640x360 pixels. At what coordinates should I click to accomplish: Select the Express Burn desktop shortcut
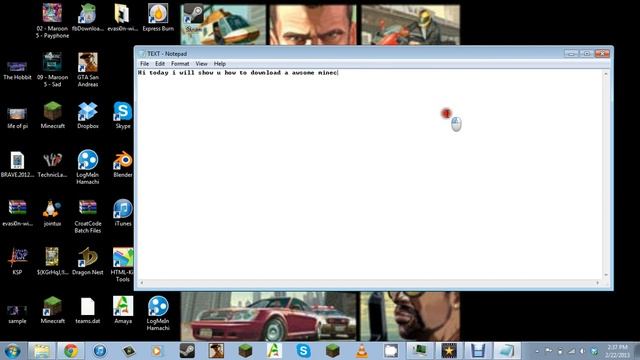click(158, 18)
